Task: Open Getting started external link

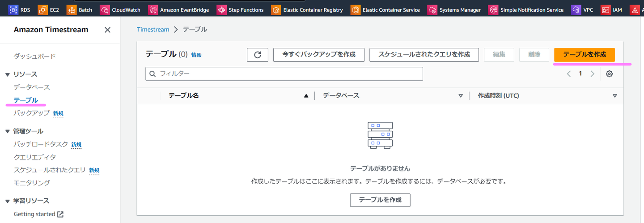Action: click(38, 214)
